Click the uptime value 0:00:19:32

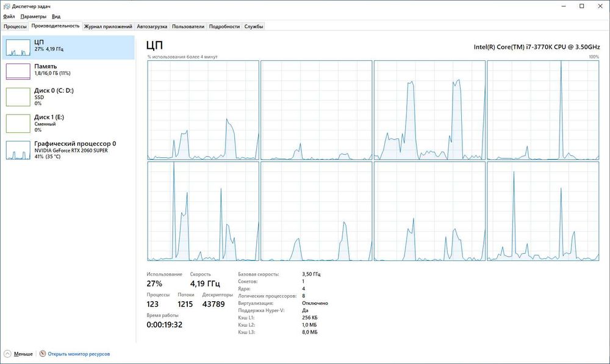pos(165,324)
